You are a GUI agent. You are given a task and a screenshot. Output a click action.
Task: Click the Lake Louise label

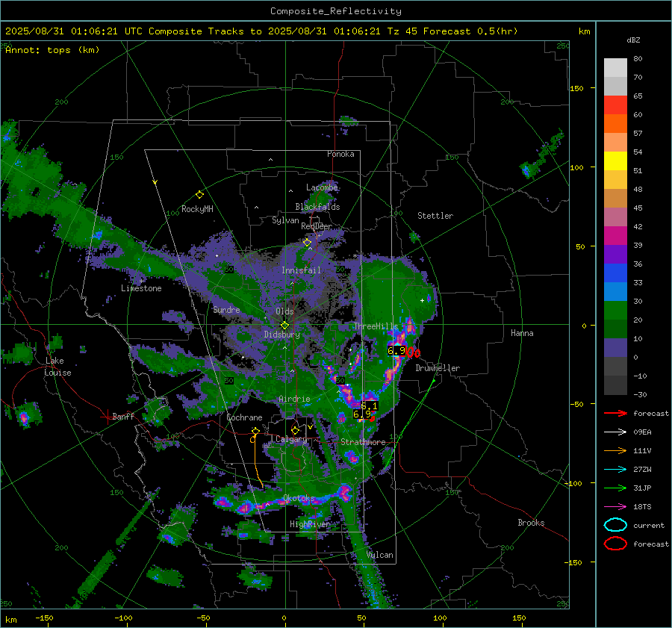[57, 367]
